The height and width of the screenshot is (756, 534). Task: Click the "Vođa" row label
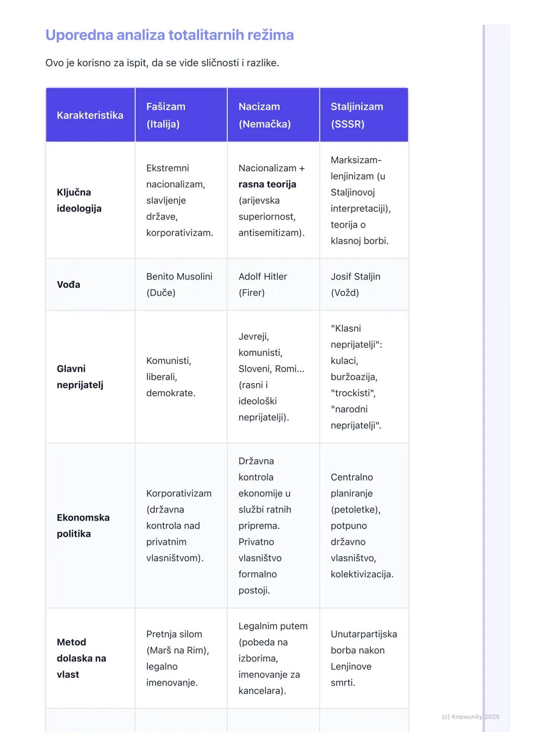pyautogui.click(x=68, y=284)
